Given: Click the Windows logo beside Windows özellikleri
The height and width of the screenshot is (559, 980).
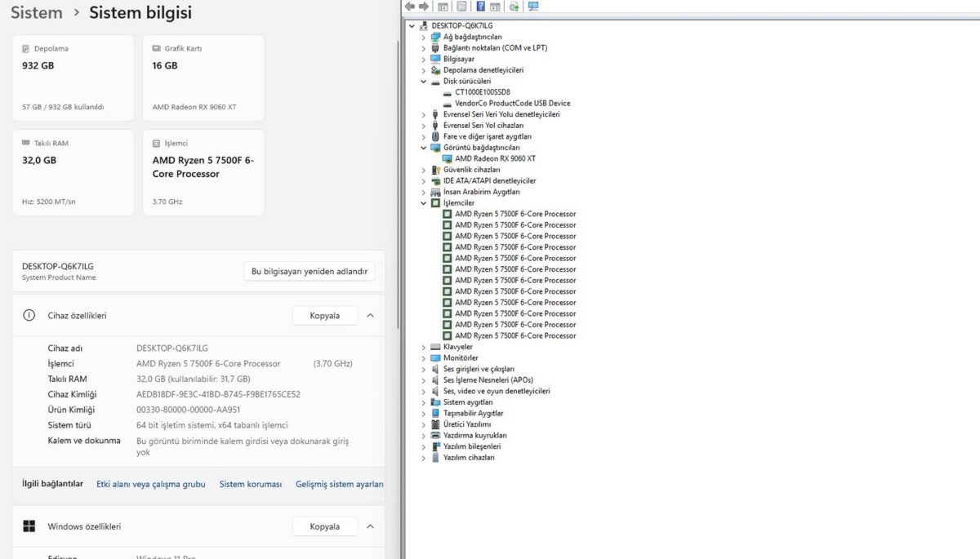Looking at the screenshot, I should point(29,526).
